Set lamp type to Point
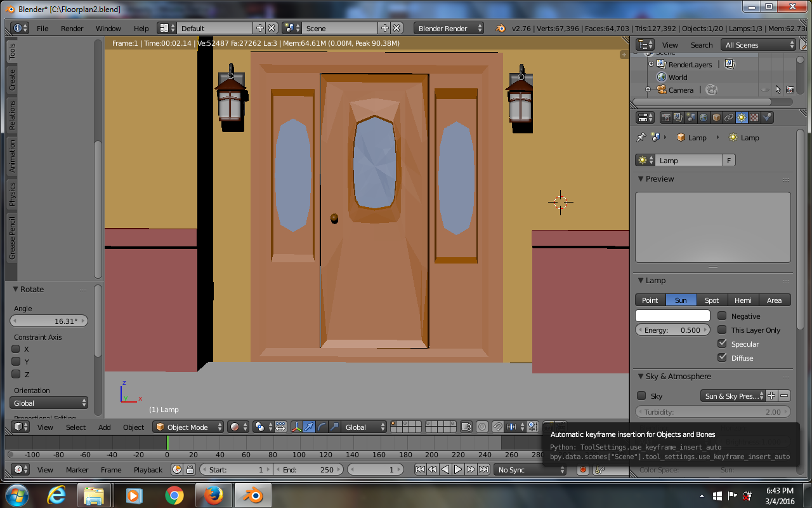 pyautogui.click(x=650, y=300)
